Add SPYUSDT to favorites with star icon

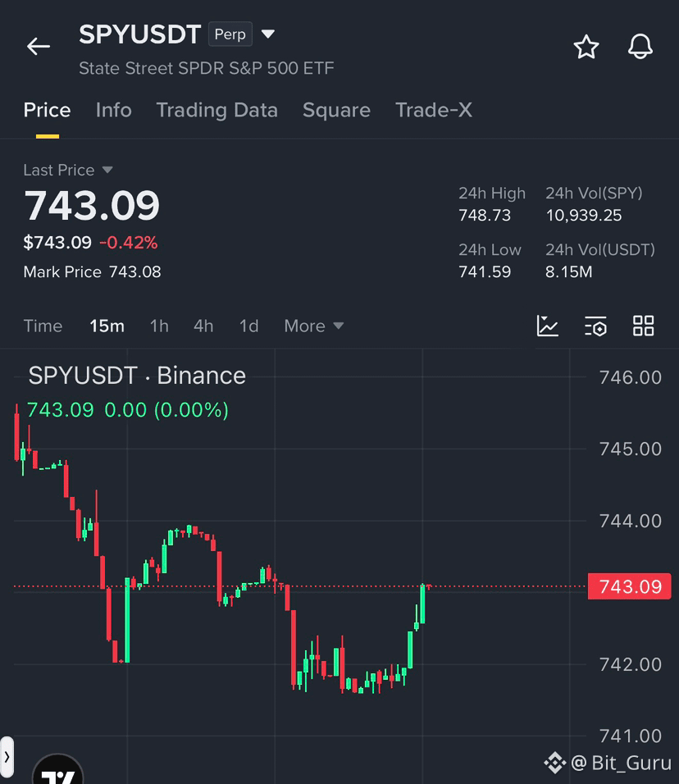point(586,47)
